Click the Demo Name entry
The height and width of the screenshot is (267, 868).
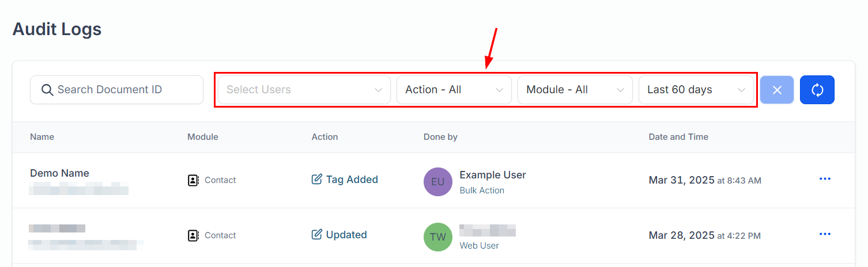click(59, 173)
